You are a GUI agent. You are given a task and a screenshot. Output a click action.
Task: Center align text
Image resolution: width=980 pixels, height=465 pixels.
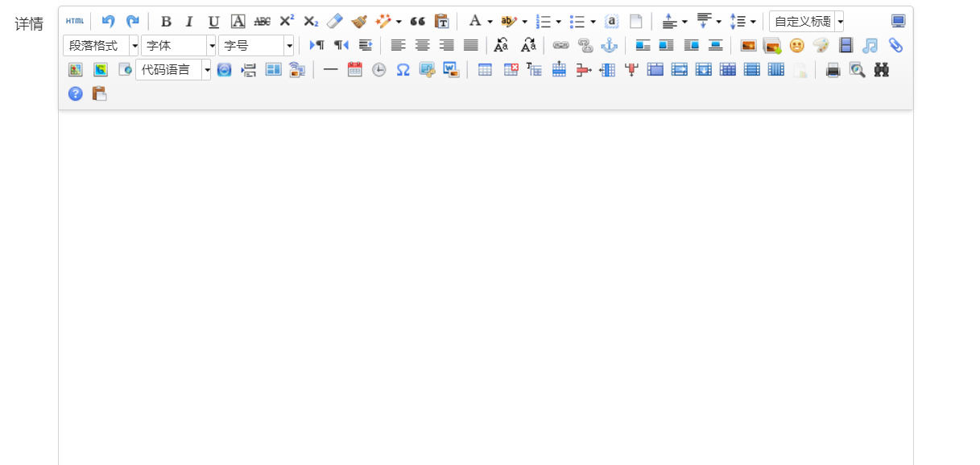pos(422,46)
